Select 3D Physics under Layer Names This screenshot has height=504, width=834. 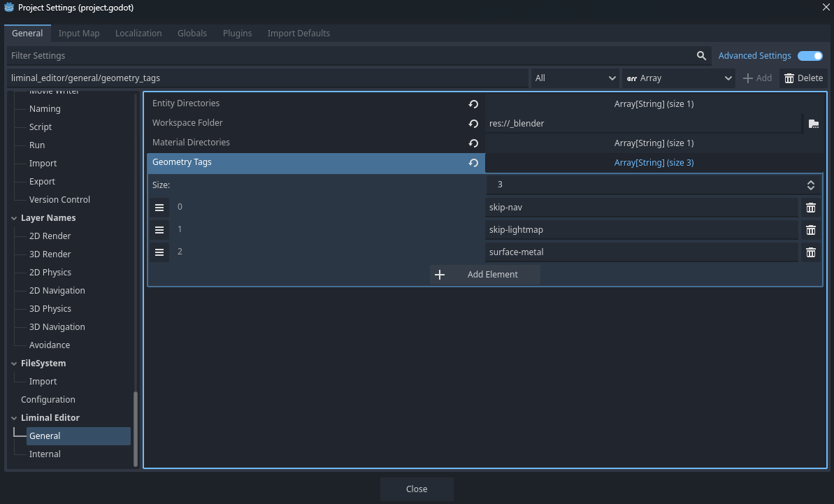point(50,309)
